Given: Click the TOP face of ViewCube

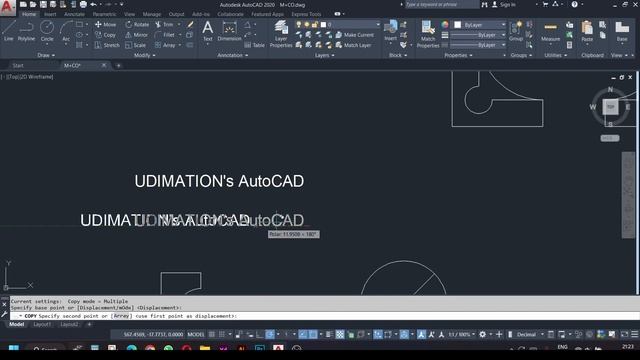Looking at the screenshot, I should pos(610,107).
